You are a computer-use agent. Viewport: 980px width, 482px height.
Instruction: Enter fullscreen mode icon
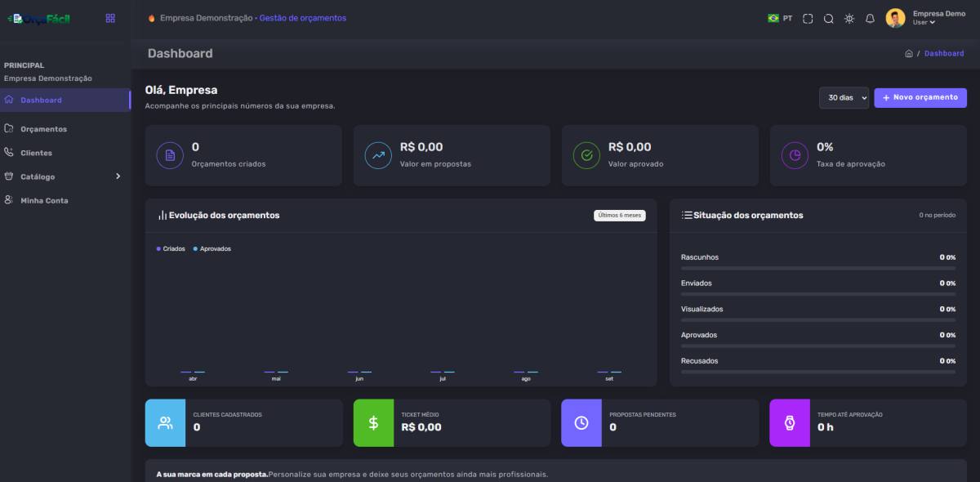[808, 18]
